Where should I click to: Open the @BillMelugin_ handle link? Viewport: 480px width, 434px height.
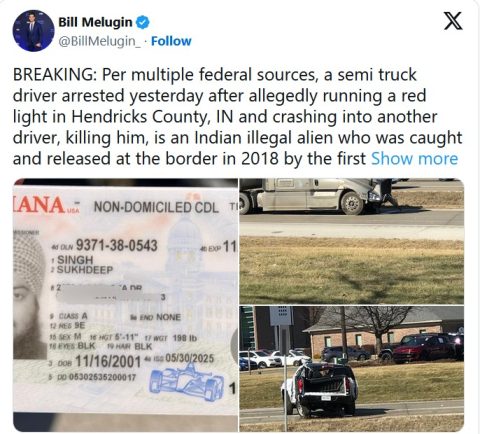pyautogui.click(x=100, y=41)
